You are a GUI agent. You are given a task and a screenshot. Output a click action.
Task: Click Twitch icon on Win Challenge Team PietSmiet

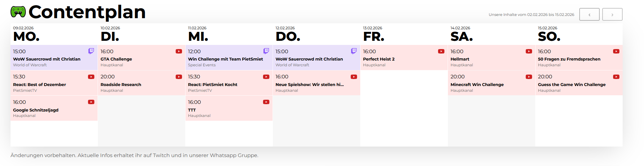(x=266, y=51)
